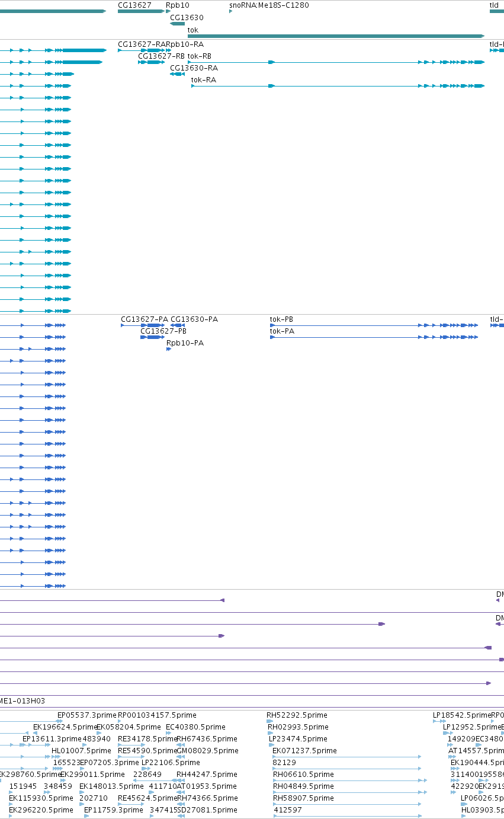Select EST EK296220.5prime
Image resolution: width=504 pixels, height=819 pixels.
[41, 810]
